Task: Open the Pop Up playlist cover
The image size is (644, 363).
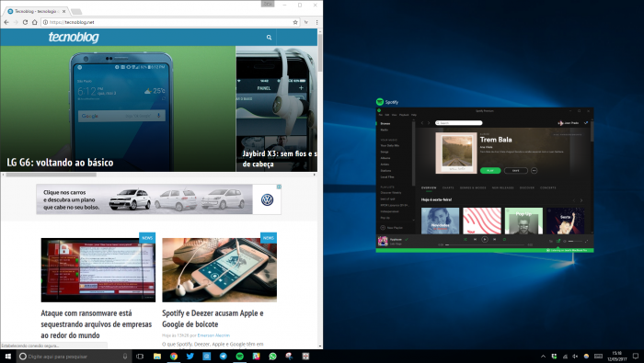Action: coord(523,221)
